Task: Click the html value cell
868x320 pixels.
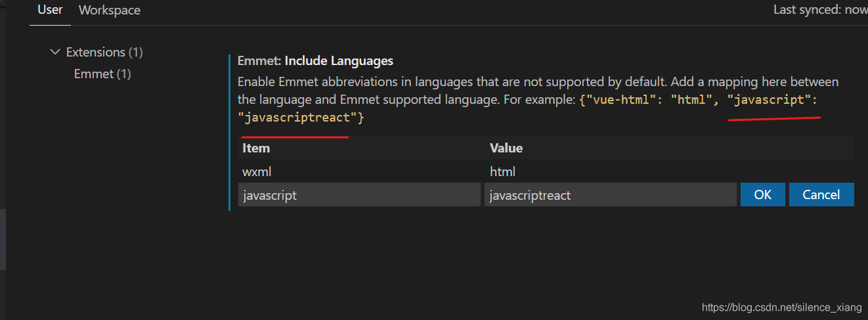Action: (503, 171)
